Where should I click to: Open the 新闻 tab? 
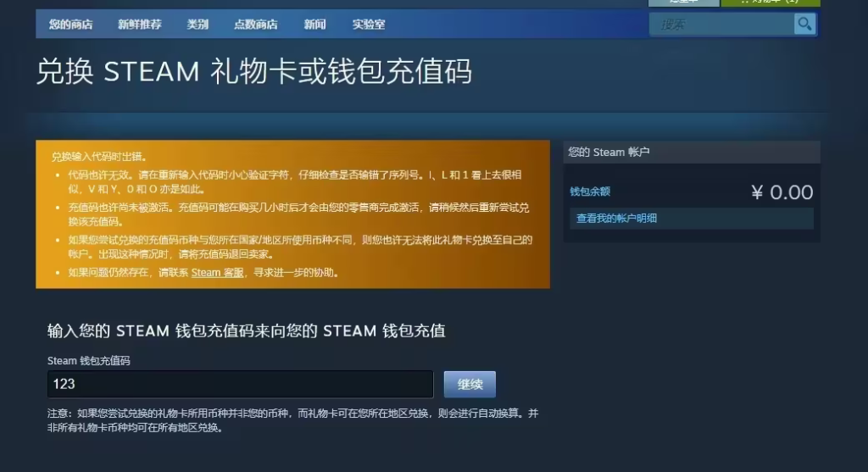(x=315, y=25)
